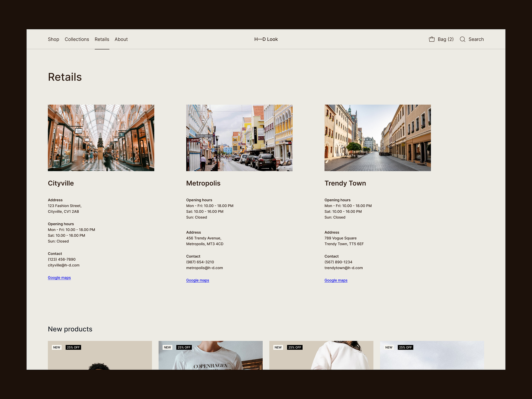Screen dimensions: 532x399
Task: Open Google maps for Cityville store
Action: [x=59, y=277]
